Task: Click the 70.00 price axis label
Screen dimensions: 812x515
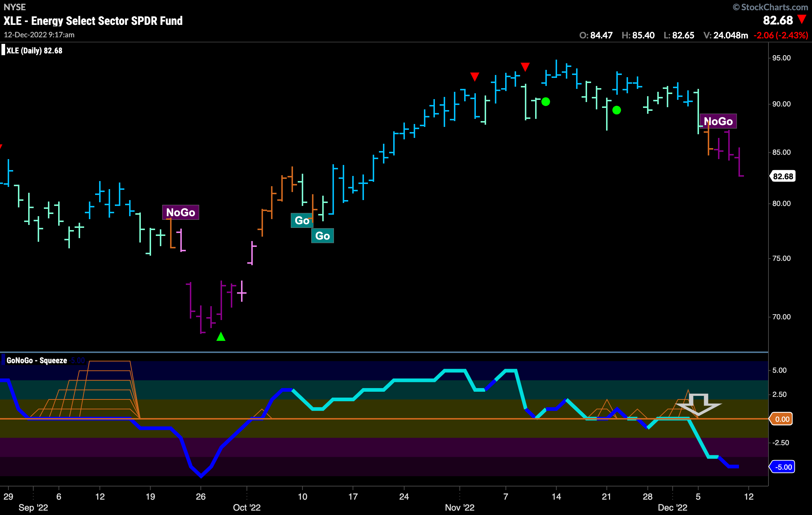Action: coord(781,317)
